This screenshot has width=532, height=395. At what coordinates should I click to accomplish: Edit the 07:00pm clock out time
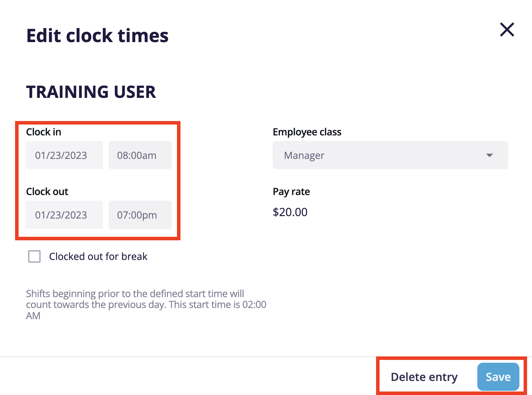(140, 215)
